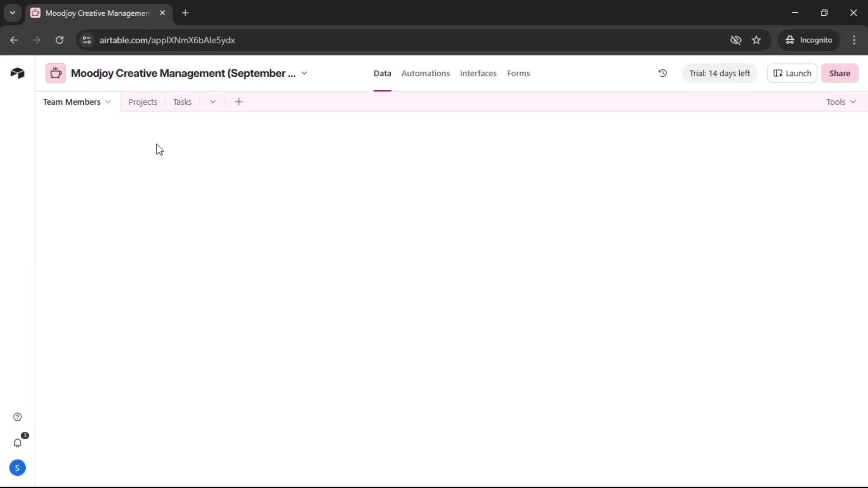Open the Team Members table options chevron
868x488 pixels.
[x=108, y=102]
